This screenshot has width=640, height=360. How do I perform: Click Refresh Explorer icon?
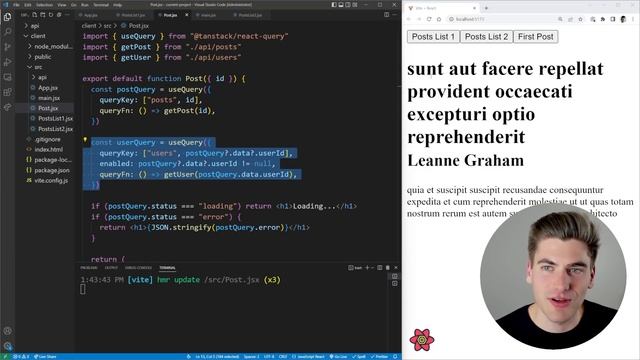51,15
